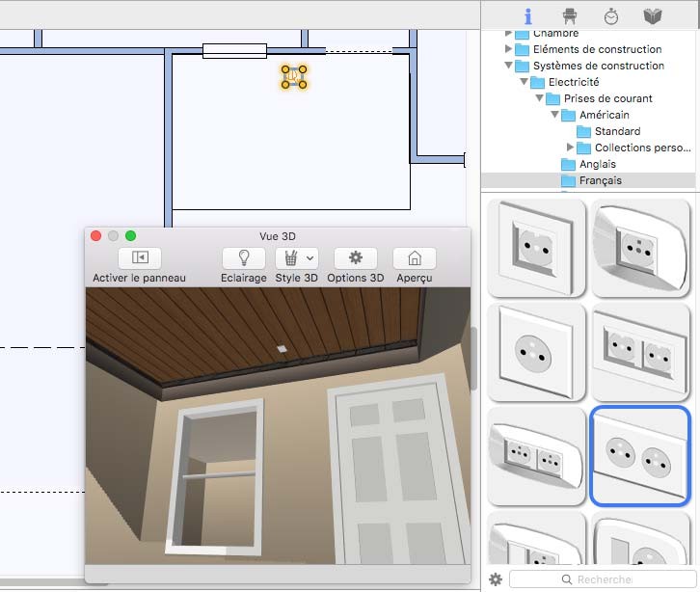Collapse the Electricité folder
The height and width of the screenshot is (592, 700).
click(x=524, y=83)
